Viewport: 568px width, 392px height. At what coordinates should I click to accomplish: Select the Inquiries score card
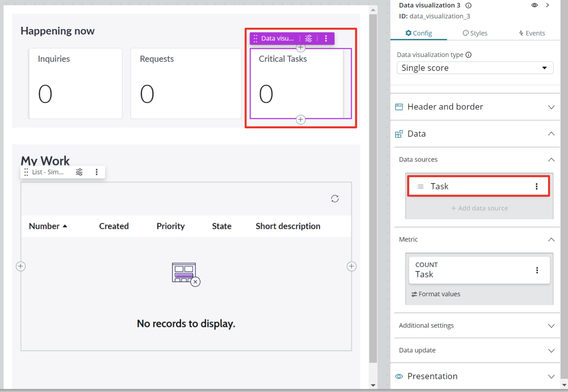(x=76, y=83)
